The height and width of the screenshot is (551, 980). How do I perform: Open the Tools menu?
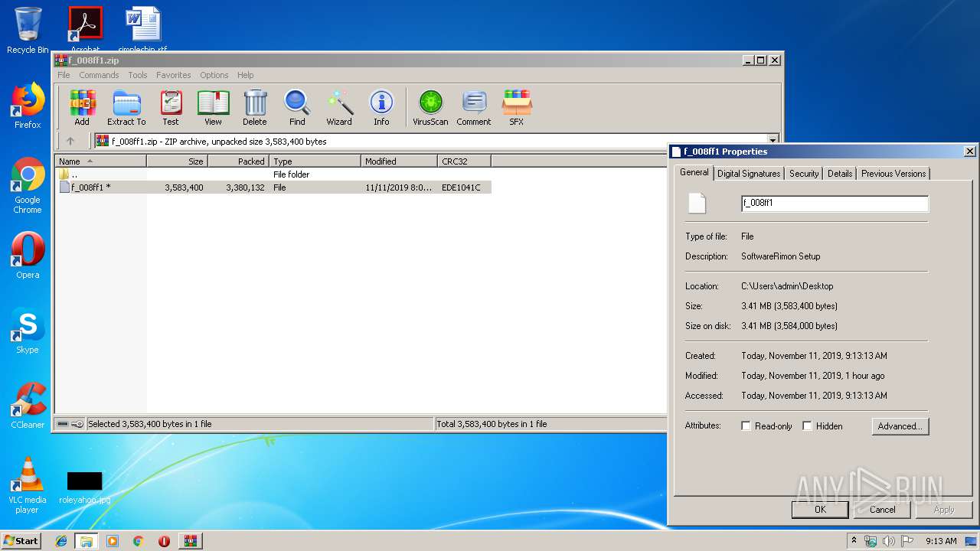pos(138,75)
